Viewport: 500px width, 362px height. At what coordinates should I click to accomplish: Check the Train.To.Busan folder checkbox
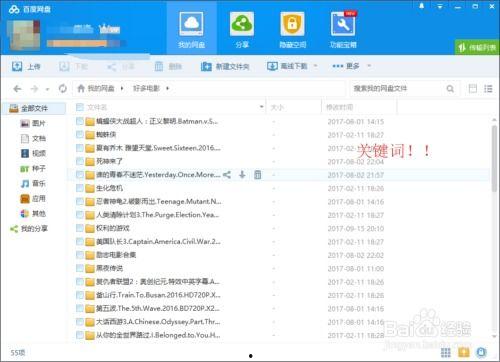click(x=80, y=295)
